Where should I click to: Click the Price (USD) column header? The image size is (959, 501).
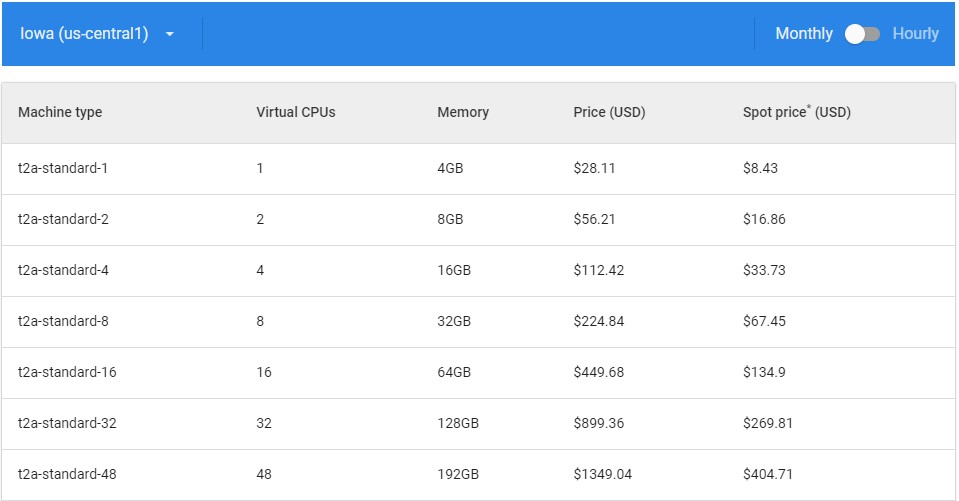609,112
